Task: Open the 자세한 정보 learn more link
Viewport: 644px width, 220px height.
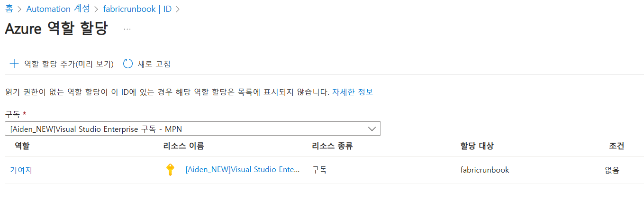Action: (353, 92)
